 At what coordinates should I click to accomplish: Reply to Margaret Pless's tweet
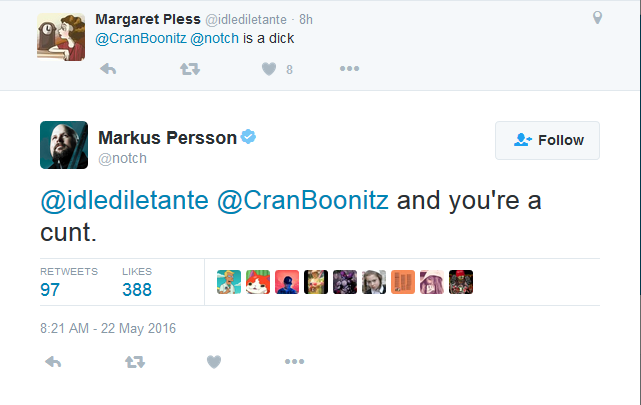pyautogui.click(x=108, y=69)
